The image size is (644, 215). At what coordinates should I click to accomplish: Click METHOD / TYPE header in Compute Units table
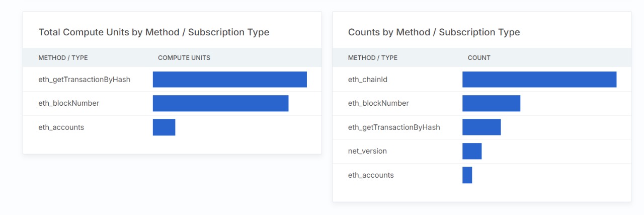coord(63,58)
